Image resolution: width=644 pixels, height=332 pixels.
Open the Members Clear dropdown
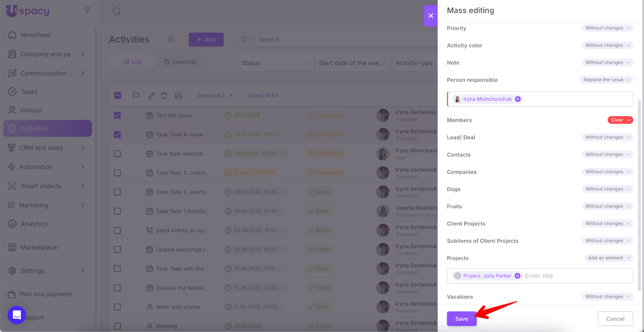620,120
